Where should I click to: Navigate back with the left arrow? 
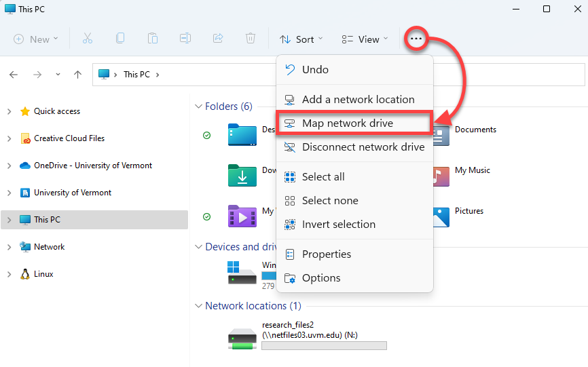click(x=14, y=75)
